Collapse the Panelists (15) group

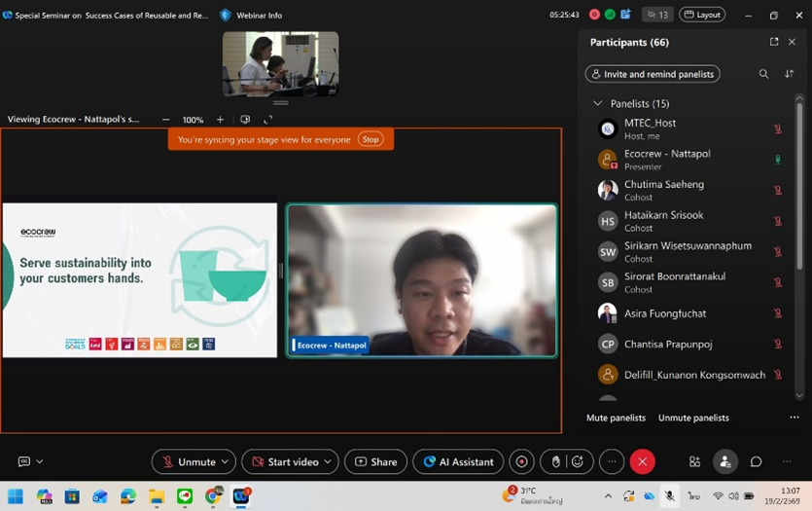[x=598, y=103]
